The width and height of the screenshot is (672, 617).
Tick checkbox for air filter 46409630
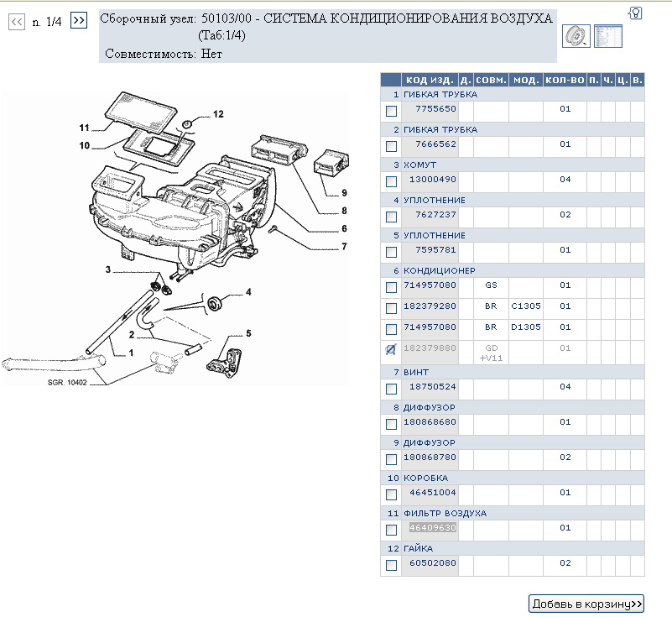point(391,530)
